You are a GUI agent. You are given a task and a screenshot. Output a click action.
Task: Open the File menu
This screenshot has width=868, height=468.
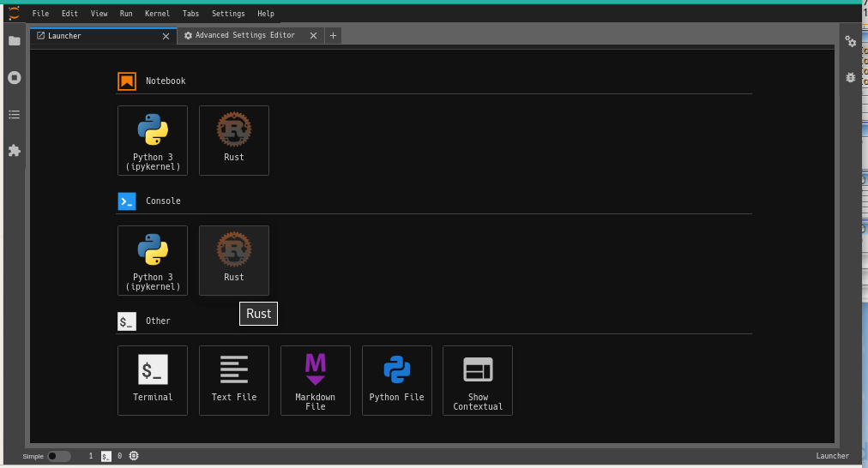40,13
